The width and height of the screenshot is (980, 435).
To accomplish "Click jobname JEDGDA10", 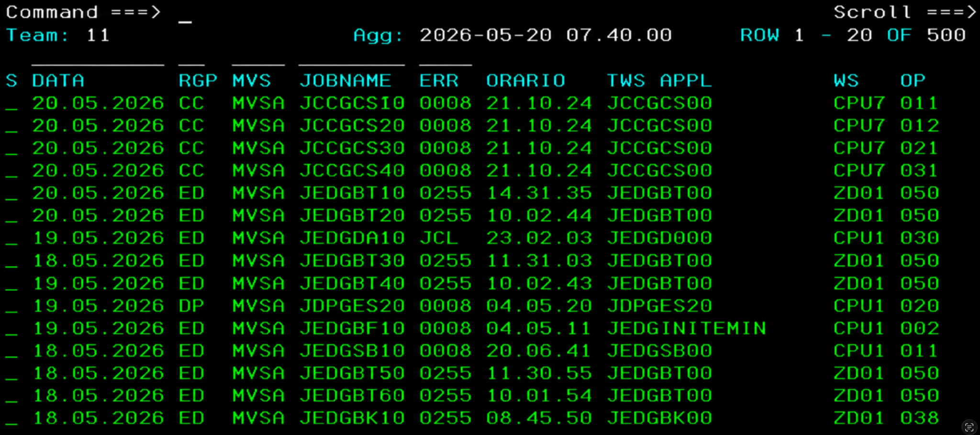I will [352, 238].
